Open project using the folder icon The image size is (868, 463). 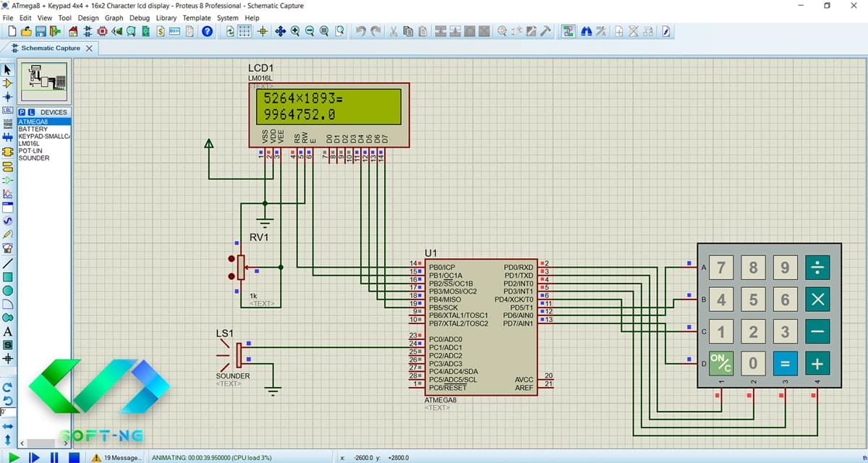coord(27,31)
